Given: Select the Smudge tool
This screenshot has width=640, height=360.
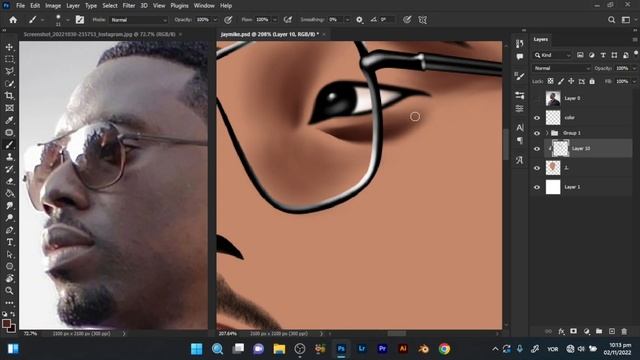Looking at the screenshot, I should click(9, 206).
